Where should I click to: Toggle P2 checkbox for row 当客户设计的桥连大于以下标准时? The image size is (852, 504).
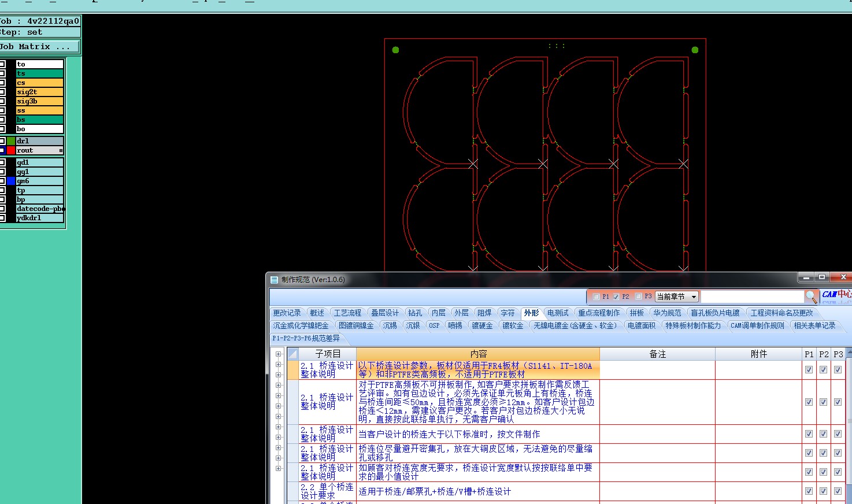(823, 434)
